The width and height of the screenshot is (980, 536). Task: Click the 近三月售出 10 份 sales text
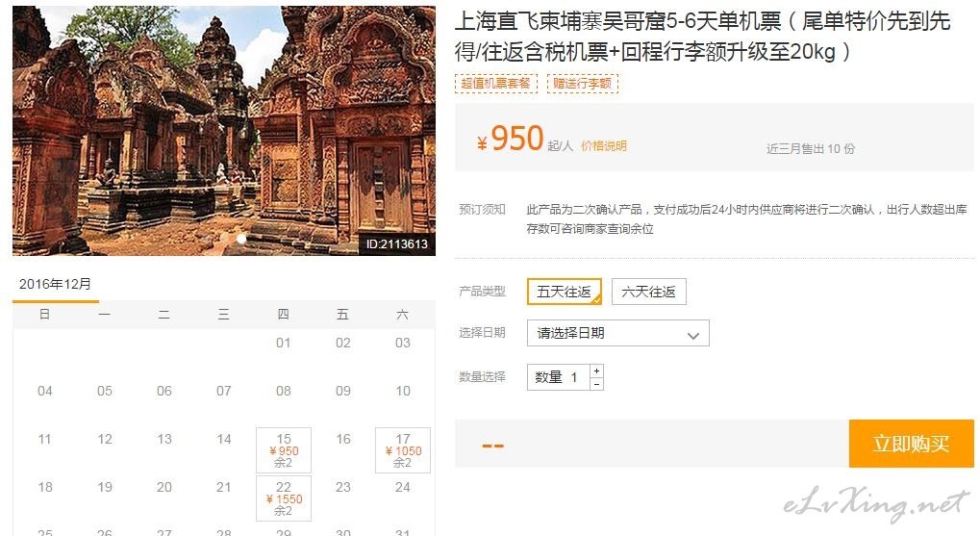tap(811, 149)
